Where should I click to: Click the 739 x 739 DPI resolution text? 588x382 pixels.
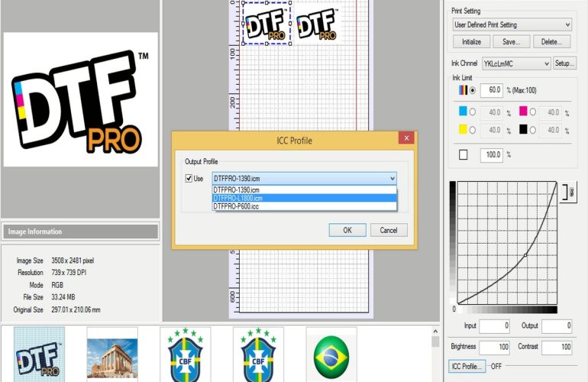click(x=69, y=273)
